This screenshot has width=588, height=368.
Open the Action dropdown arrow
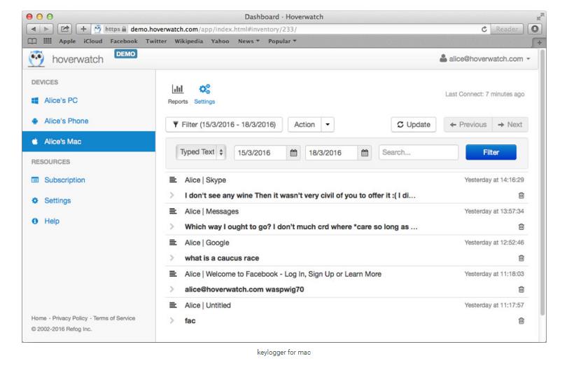(x=328, y=125)
